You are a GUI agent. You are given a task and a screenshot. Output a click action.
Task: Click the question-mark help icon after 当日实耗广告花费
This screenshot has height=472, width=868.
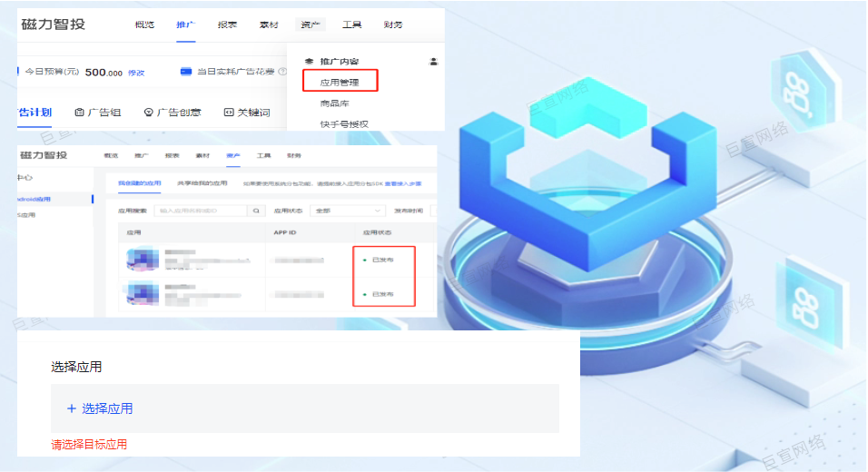[282, 72]
